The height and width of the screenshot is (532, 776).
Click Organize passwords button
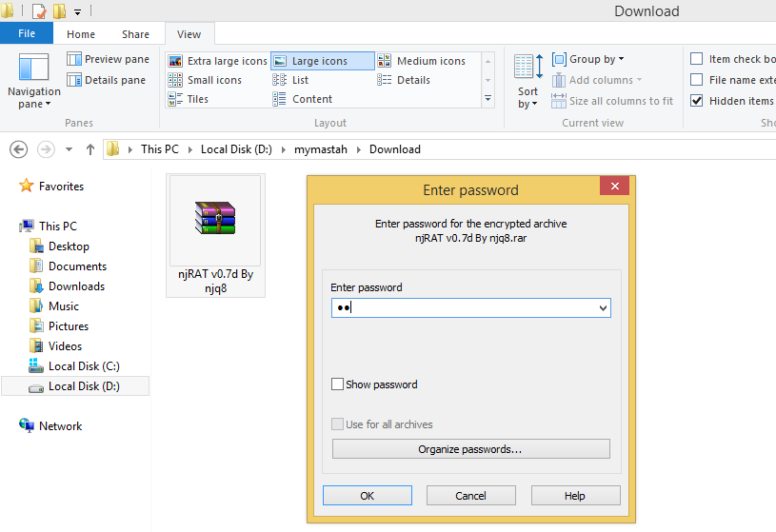(x=470, y=449)
